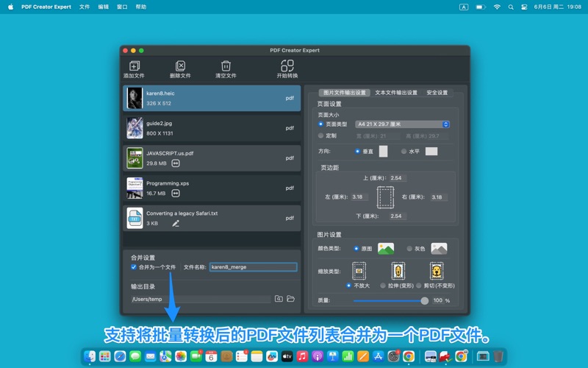Open the pdf output format selector for karen8.heic
The height and width of the screenshot is (368, 588).
coord(290,98)
